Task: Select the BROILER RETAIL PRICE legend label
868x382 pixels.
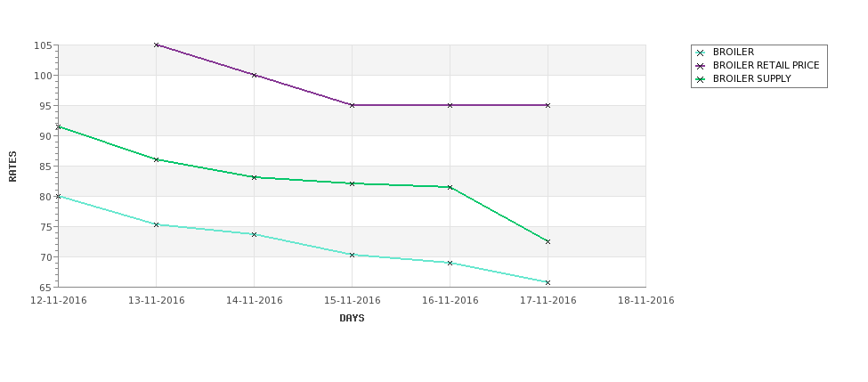Action: pos(766,65)
